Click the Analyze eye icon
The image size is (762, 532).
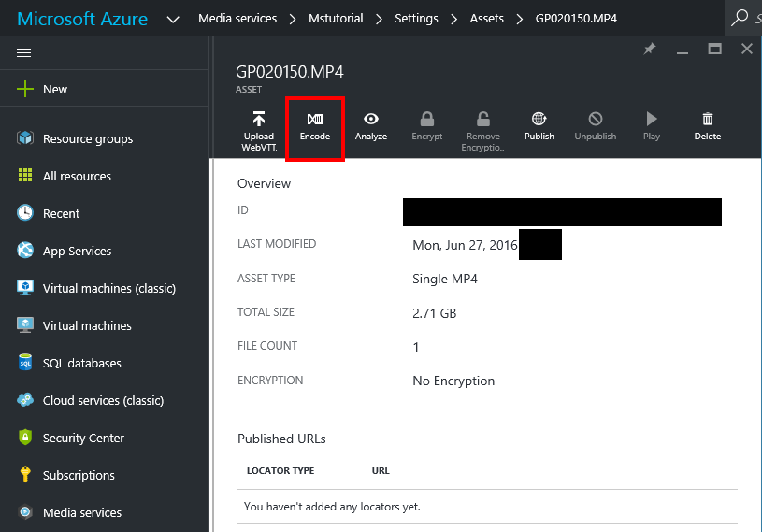(371, 119)
